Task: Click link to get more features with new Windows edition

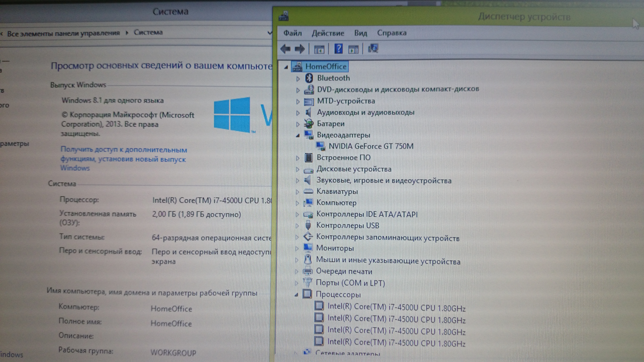Action: click(123, 159)
